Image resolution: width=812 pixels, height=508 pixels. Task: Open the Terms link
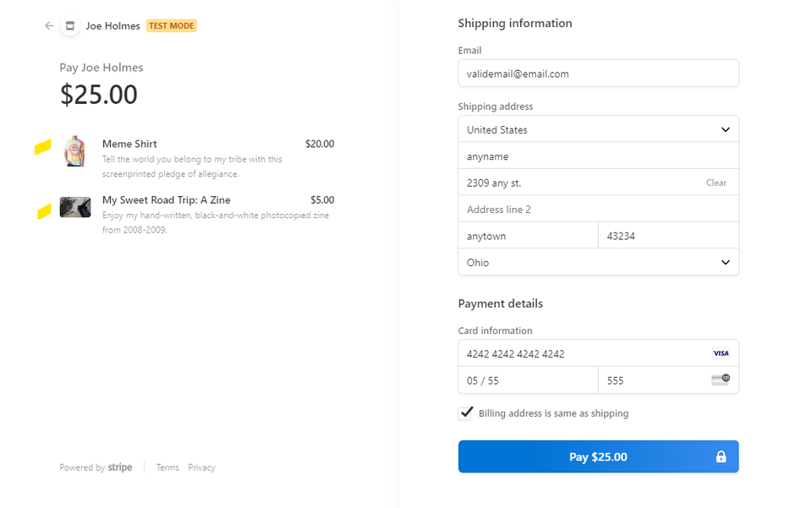167,467
